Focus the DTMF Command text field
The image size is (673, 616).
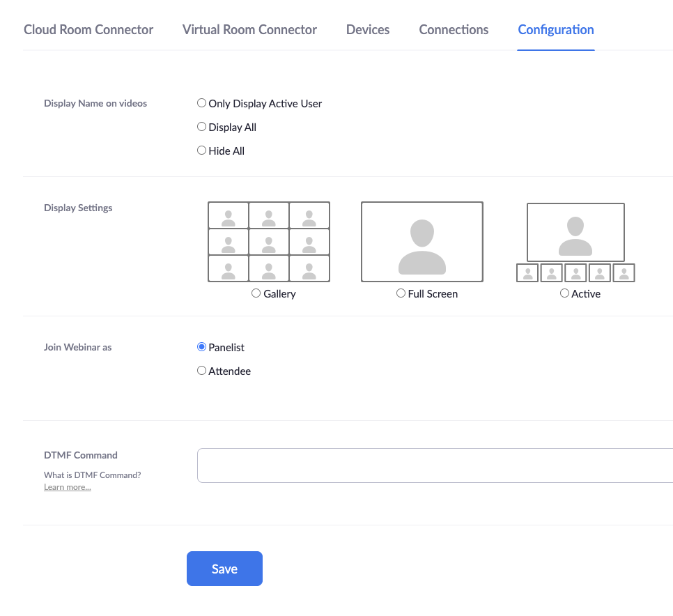[x=435, y=465]
